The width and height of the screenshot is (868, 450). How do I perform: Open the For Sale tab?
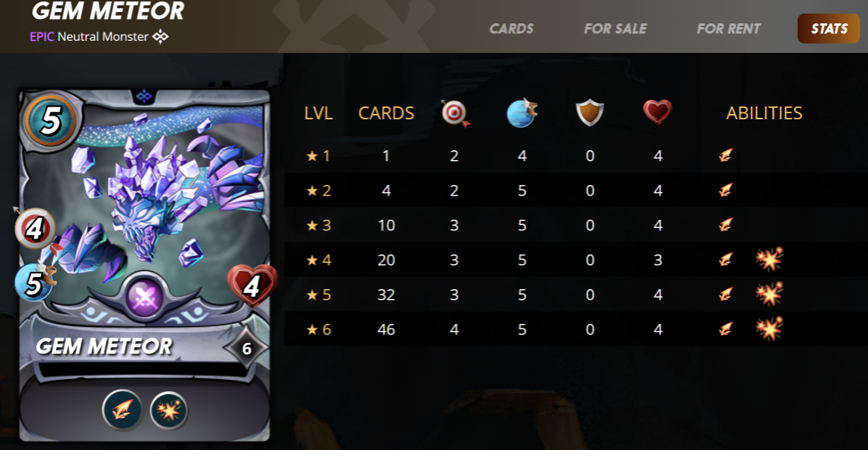(x=615, y=29)
